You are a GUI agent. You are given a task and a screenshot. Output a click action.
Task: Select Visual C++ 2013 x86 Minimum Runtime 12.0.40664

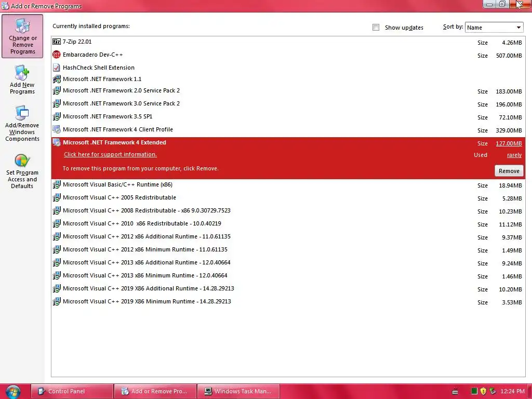click(288, 276)
